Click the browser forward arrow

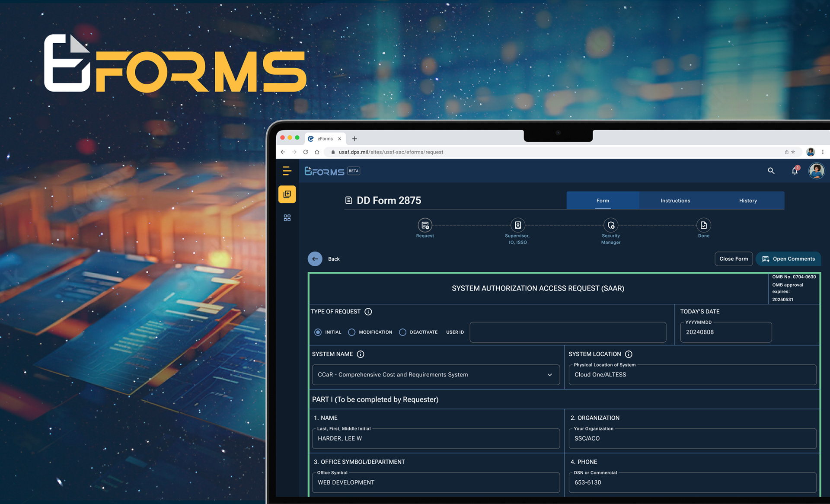click(294, 152)
